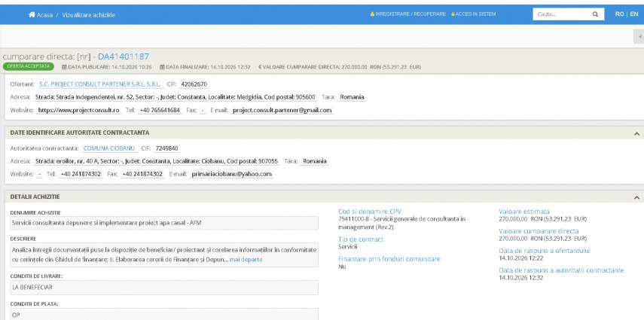The image size is (644, 320).
Task: Select the response time 14.10.2026 12:32
Action: point(521,278)
